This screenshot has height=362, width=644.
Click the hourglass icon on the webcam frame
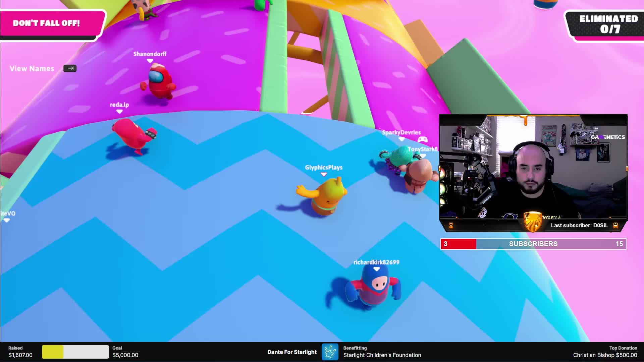451,226
